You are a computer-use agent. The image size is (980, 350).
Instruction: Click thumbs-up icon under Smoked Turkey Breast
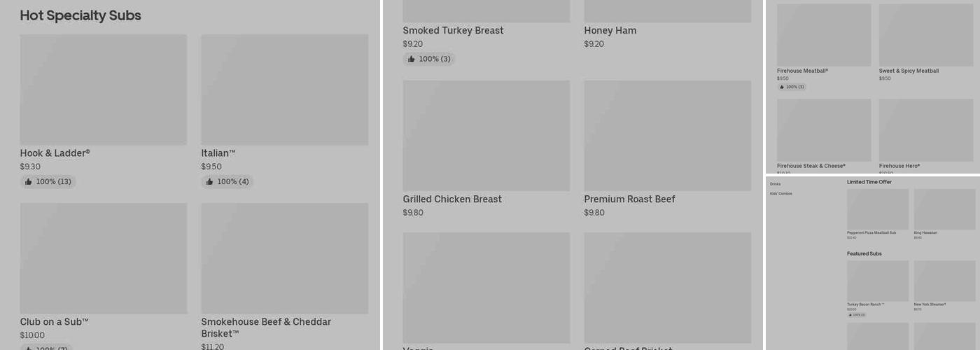pyautogui.click(x=412, y=59)
